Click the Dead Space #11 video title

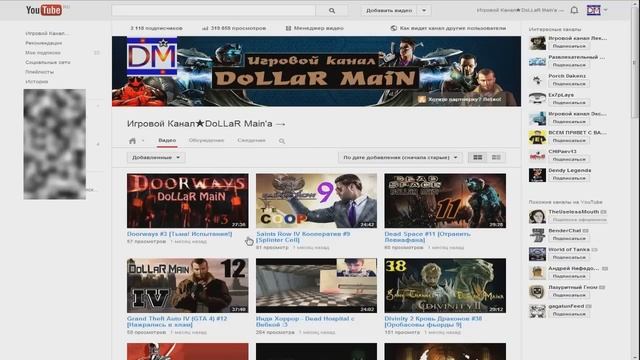tap(427, 237)
